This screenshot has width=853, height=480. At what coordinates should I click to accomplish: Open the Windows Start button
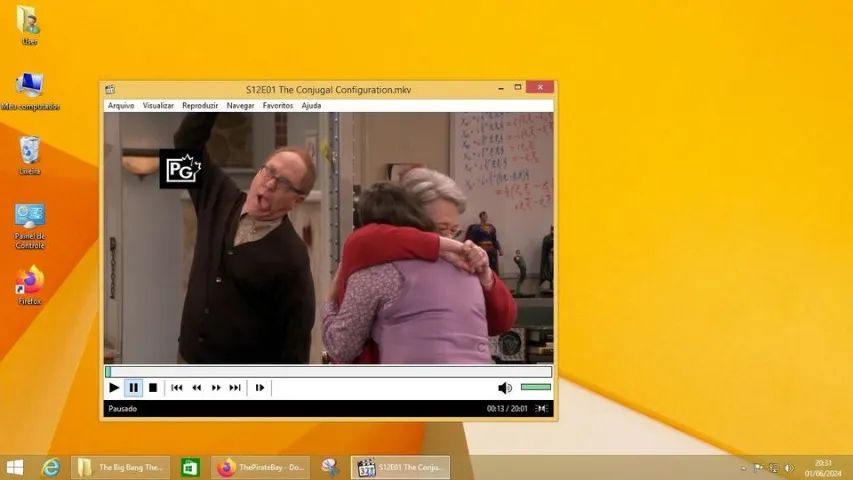click(15, 467)
